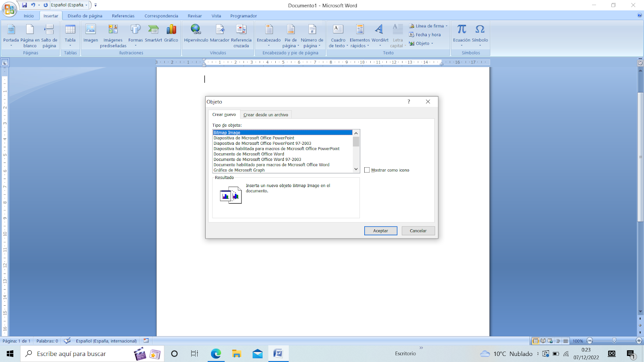
Task: Select Documento de Word 97-2003 entry
Action: 283,159
